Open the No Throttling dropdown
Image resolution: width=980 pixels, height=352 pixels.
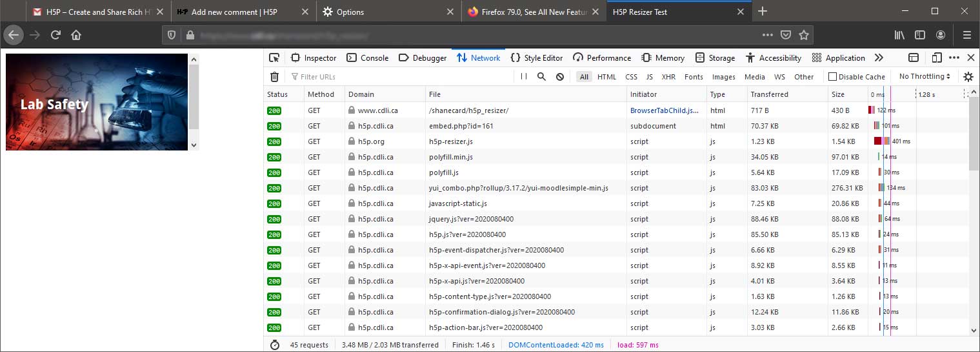(925, 76)
